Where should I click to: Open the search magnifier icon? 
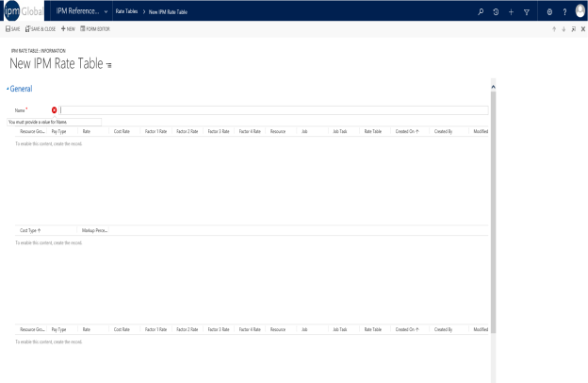pos(481,11)
